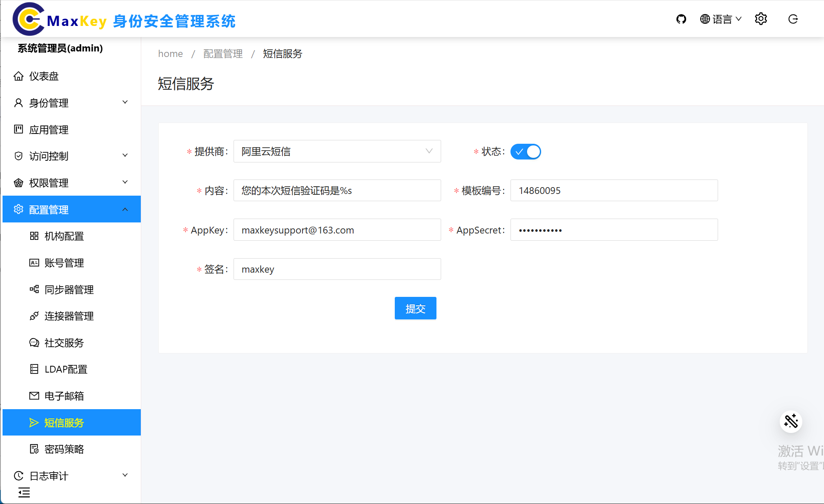Click the logout icon in header

tap(793, 19)
